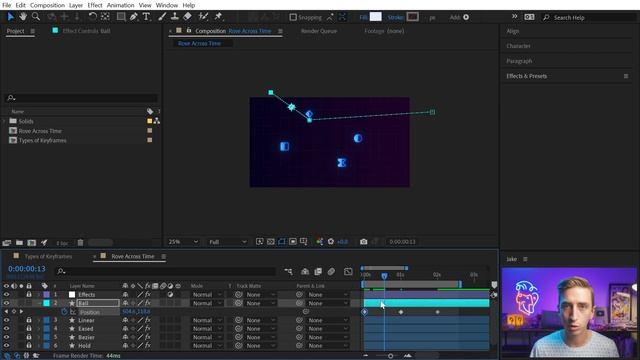The image size is (640, 360).
Task: Select the Rotation tool
Action: coord(93,17)
